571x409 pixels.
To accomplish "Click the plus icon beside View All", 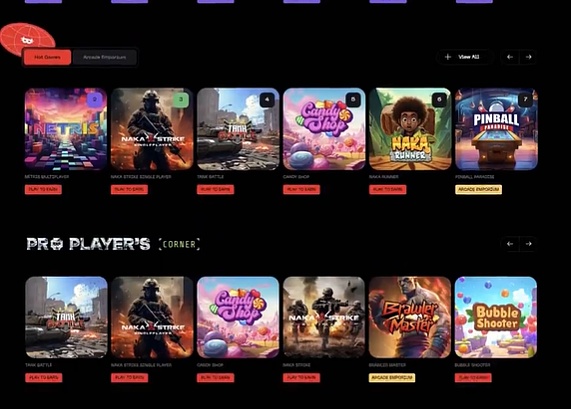I will click(448, 57).
